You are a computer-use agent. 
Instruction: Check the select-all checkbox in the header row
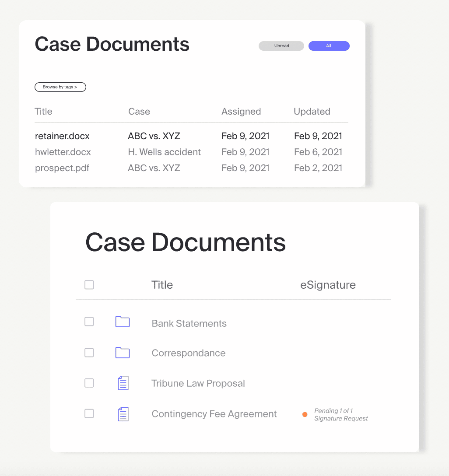[x=89, y=284]
